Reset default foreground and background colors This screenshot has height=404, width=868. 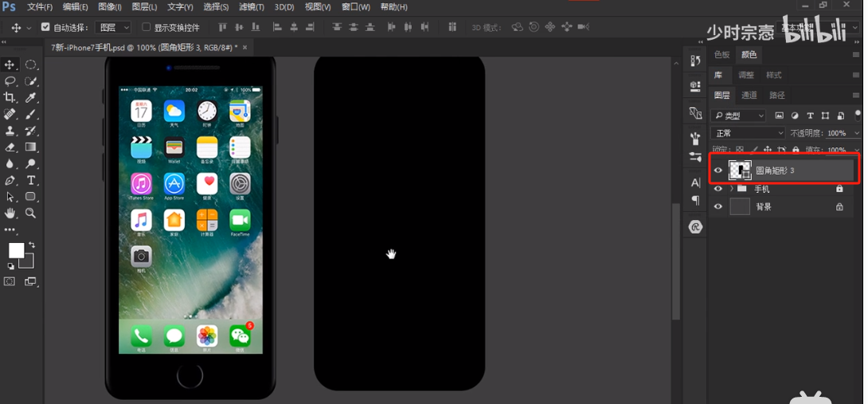[x=10, y=267]
